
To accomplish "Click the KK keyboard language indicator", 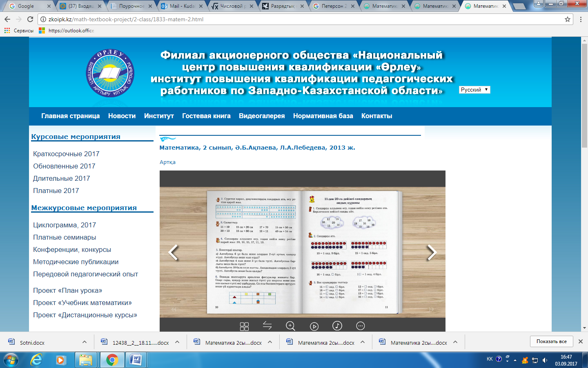I will click(x=490, y=359).
